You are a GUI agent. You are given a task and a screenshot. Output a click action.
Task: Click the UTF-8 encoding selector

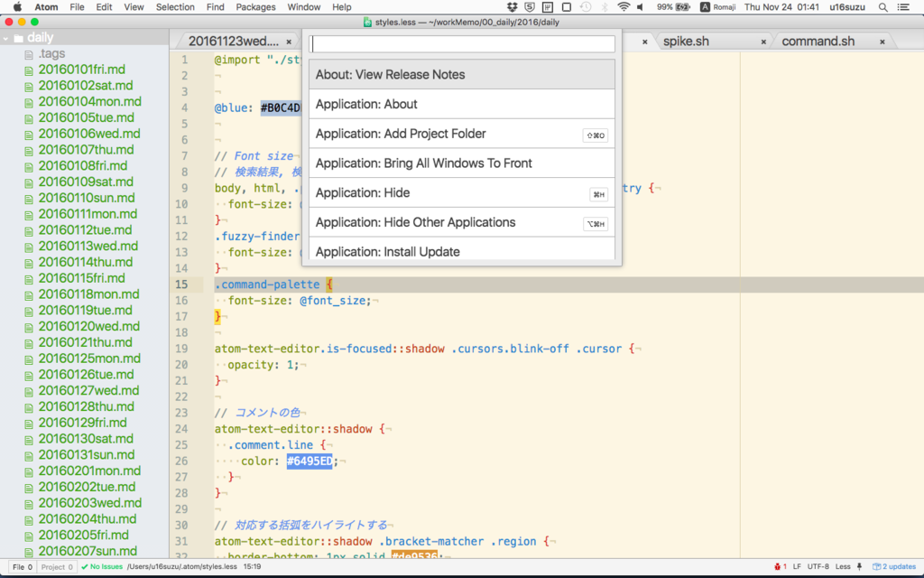(818, 567)
